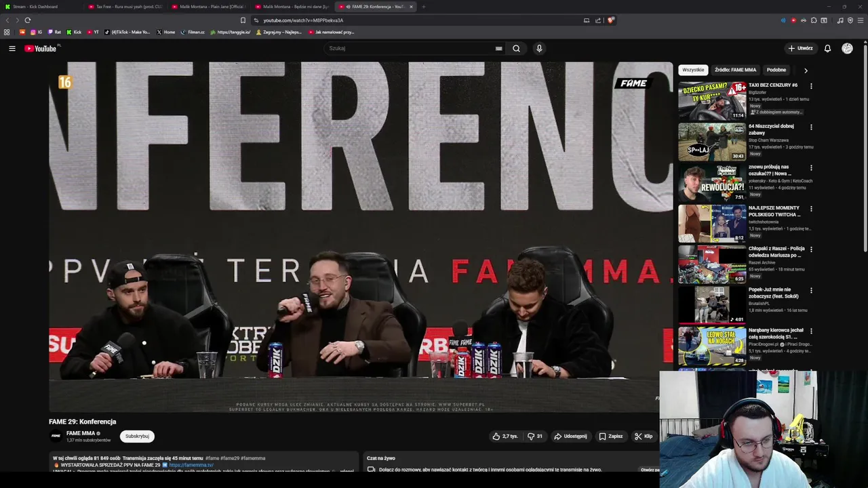This screenshot has height=488, width=868.
Task: Select the Źródło: FAME MMA chip
Action: pyautogui.click(x=735, y=70)
